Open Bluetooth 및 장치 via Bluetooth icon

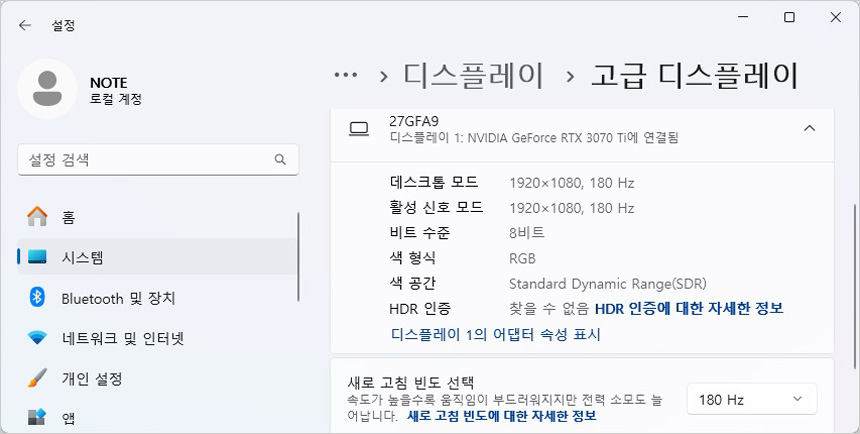pyautogui.click(x=37, y=298)
